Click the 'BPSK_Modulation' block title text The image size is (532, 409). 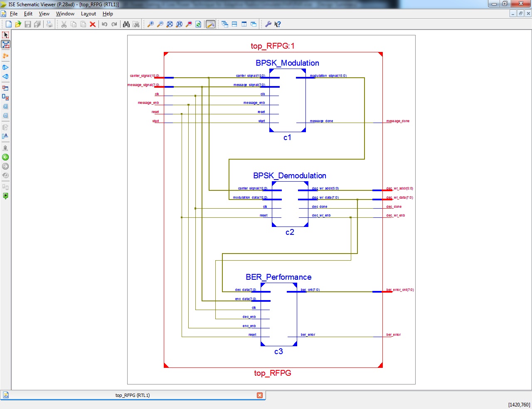click(x=288, y=63)
